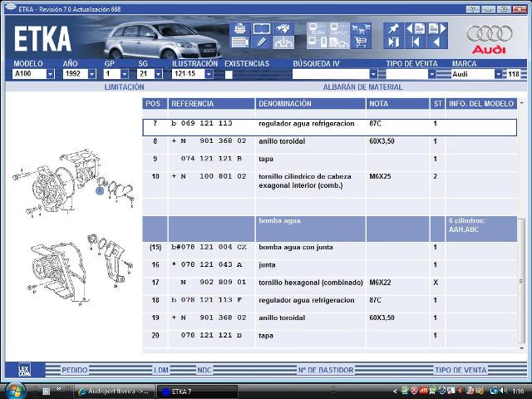The image size is (532, 399).
Task: Open the Limitación tab
Action: pyautogui.click(x=124, y=87)
